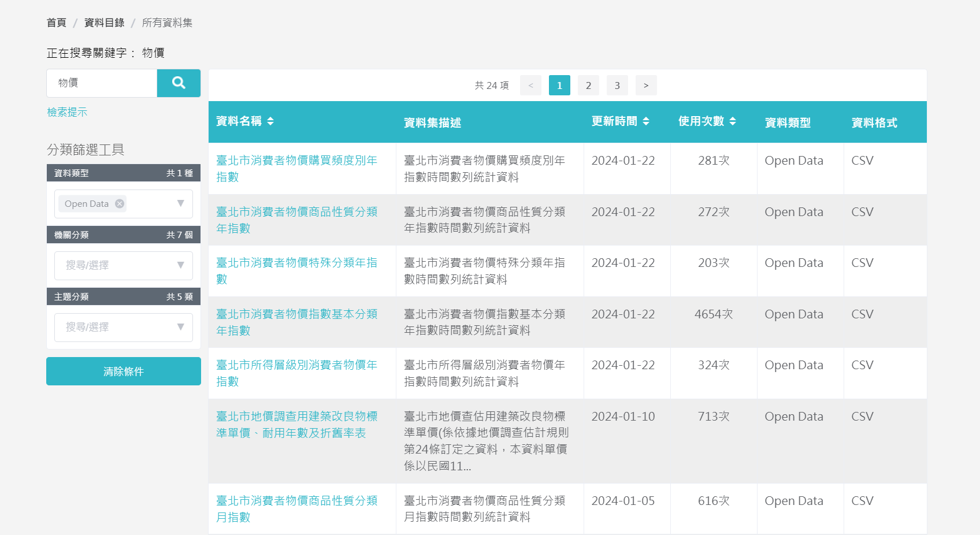Open 臺北市消費者物價指數基本分類年指數 dataset
The height and width of the screenshot is (535, 980).
[x=296, y=322]
